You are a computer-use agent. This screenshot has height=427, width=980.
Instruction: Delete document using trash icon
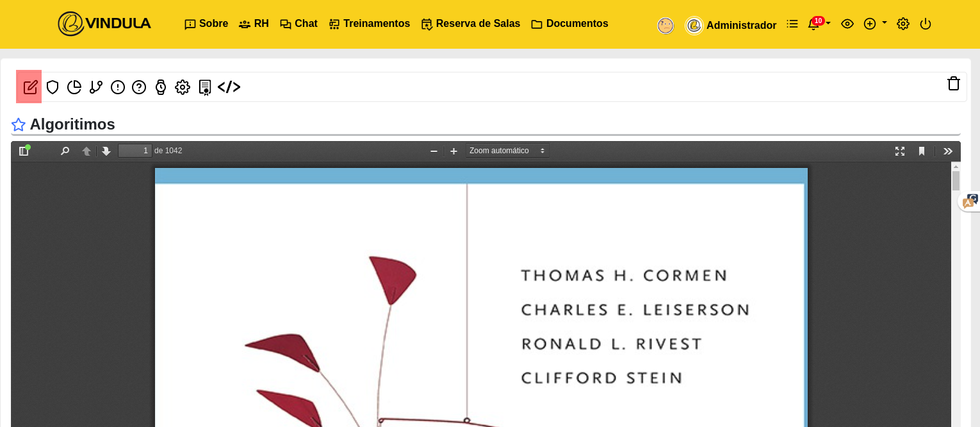tap(953, 84)
